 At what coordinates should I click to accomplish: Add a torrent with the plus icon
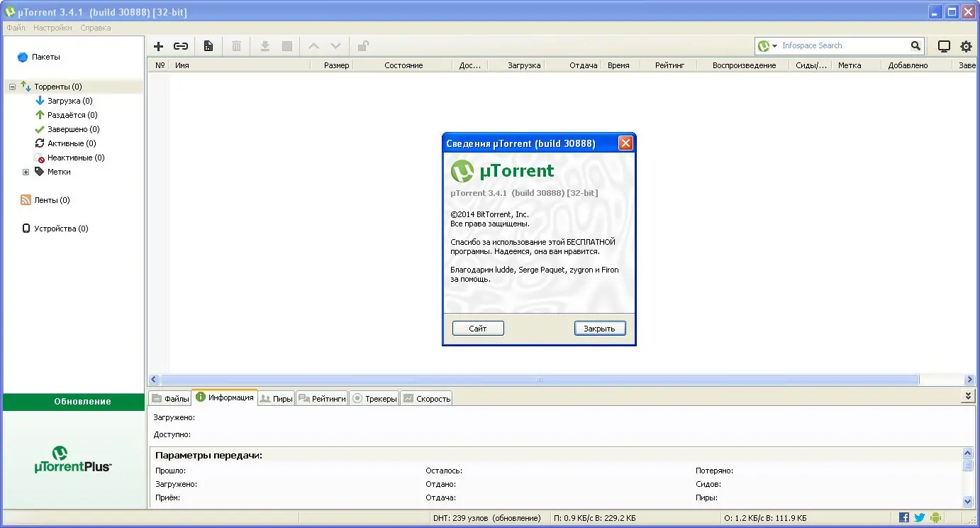159,46
